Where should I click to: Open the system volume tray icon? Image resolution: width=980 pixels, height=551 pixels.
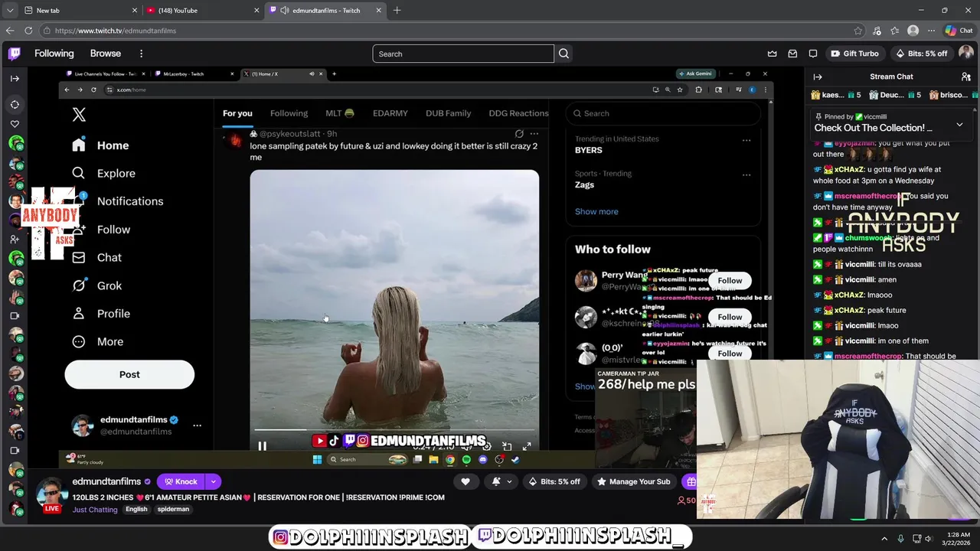(x=930, y=539)
